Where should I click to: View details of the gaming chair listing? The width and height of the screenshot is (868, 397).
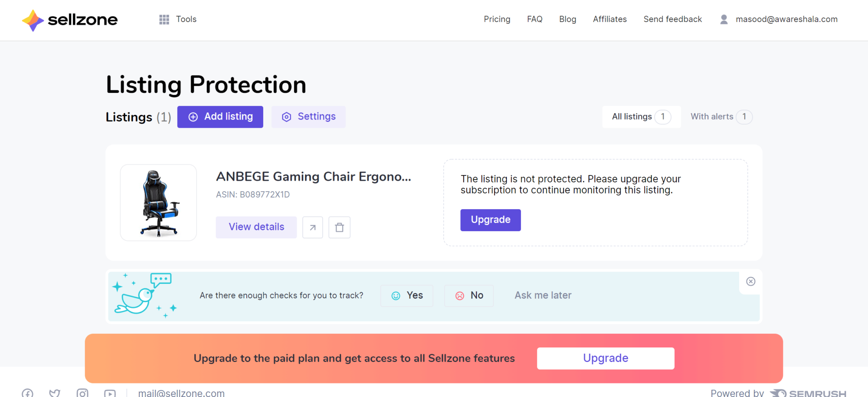(256, 227)
